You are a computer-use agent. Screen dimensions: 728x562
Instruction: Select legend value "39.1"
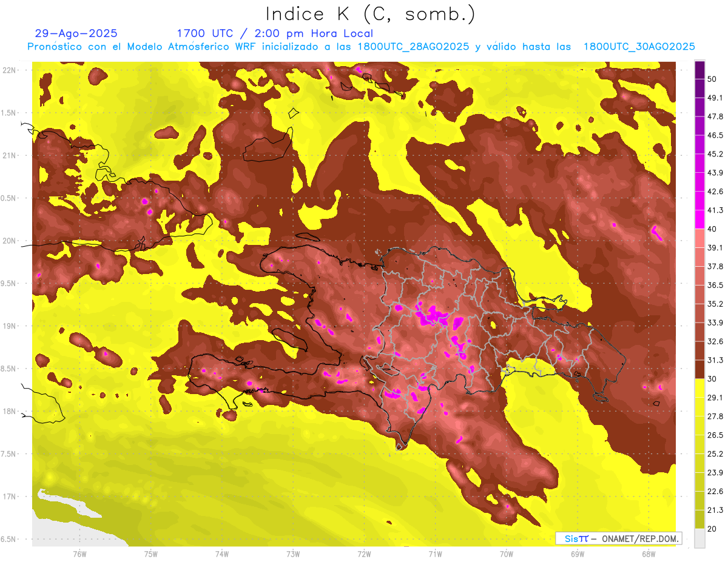pyautogui.click(x=715, y=247)
